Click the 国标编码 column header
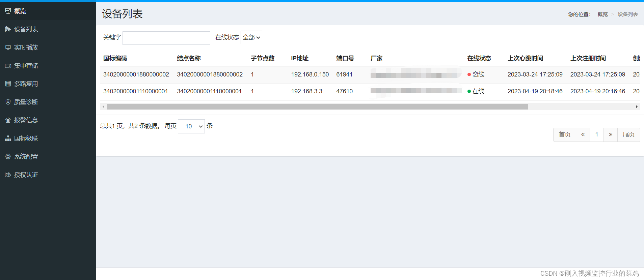The height and width of the screenshot is (280, 644). [115, 58]
